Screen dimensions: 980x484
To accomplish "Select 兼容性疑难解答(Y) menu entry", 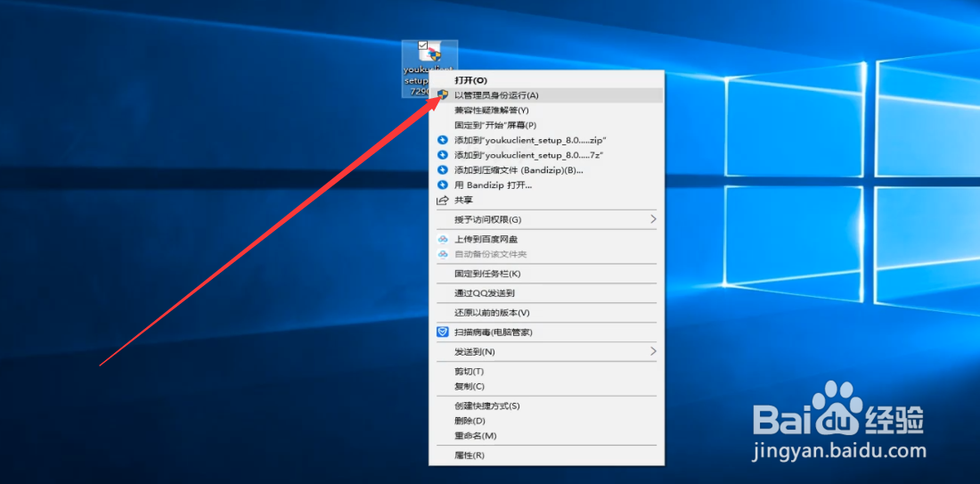I will point(545,110).
